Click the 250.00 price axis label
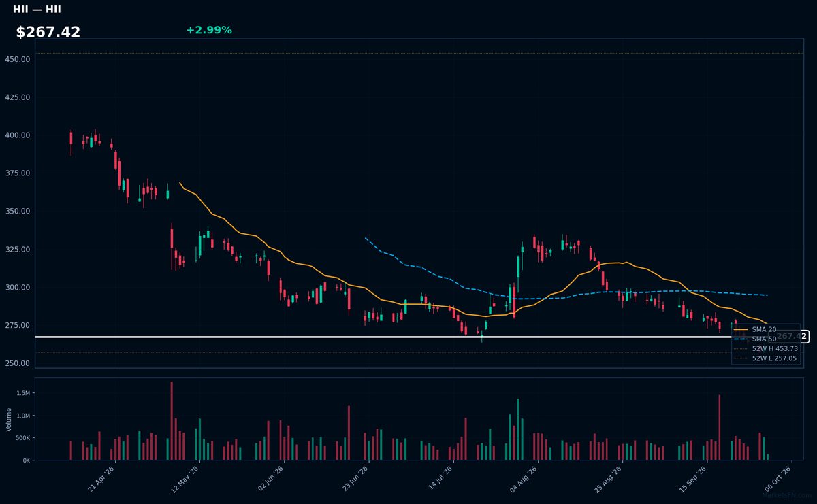817x504 pixels. (x=17, y=363)
